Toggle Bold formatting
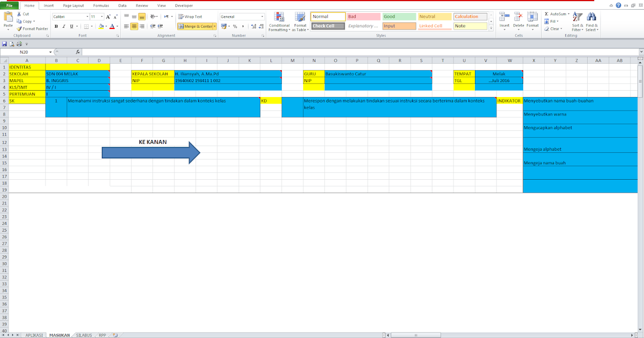The width and height of the screenshot is (644, 338). [56, 26]
